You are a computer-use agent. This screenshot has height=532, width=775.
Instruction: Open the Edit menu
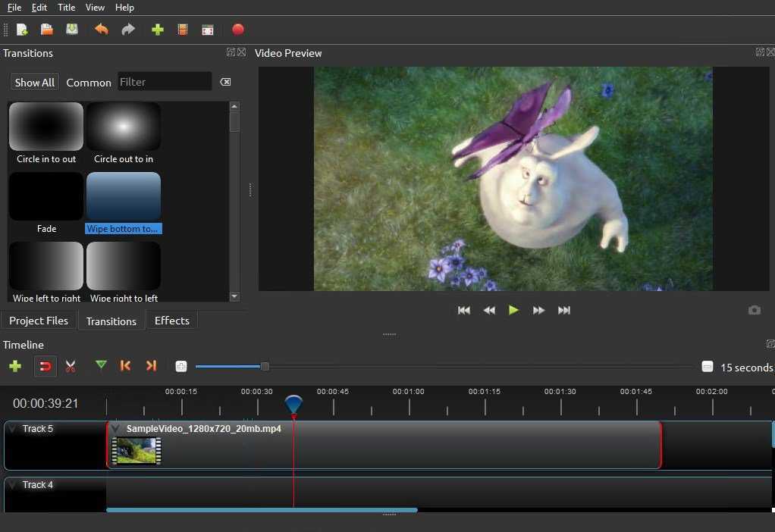click(x=39, y=8)
